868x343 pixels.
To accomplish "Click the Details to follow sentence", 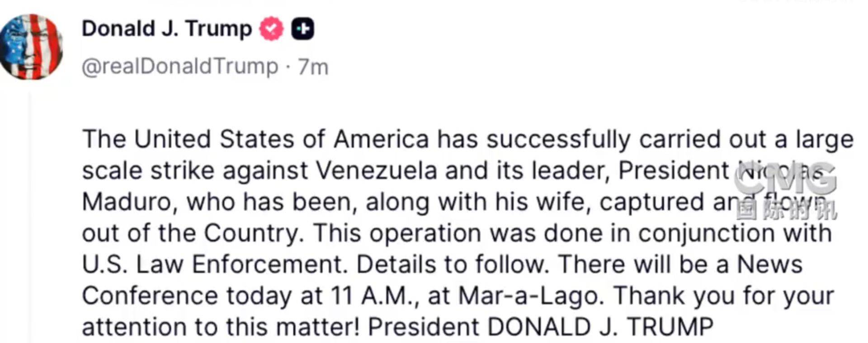I will tap(452, 265).
